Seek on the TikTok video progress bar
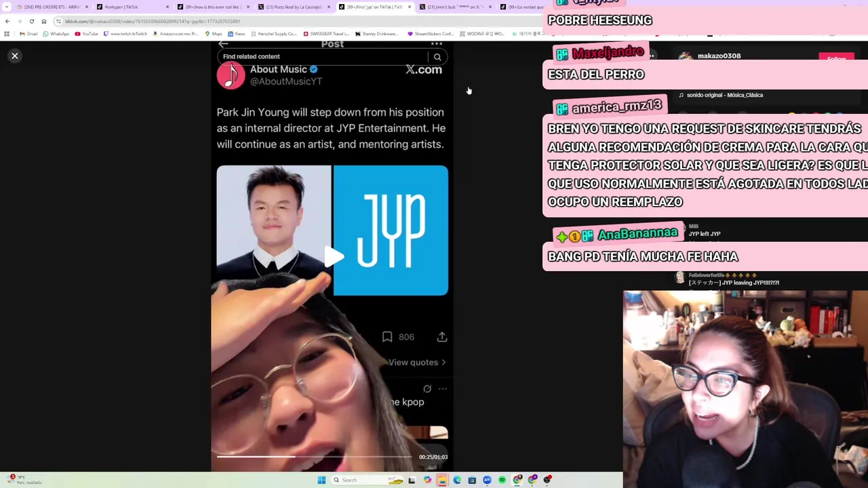Viewport: 868px width, 488px height. pos(314,457)
